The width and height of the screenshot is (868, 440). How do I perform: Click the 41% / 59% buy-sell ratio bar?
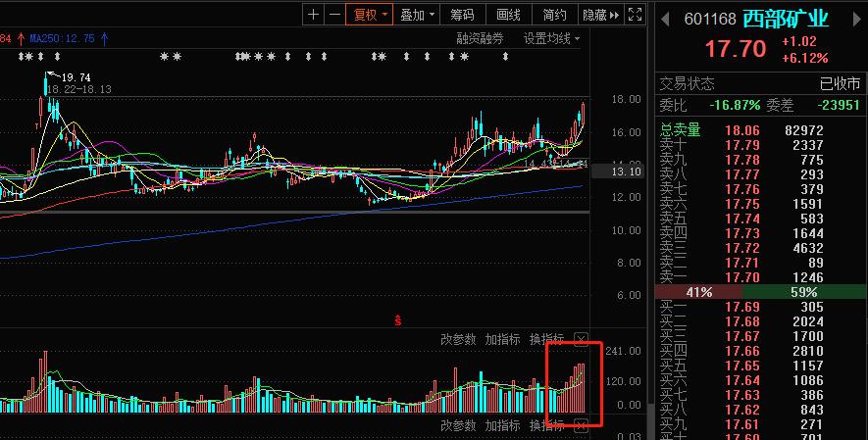(760, 292)
